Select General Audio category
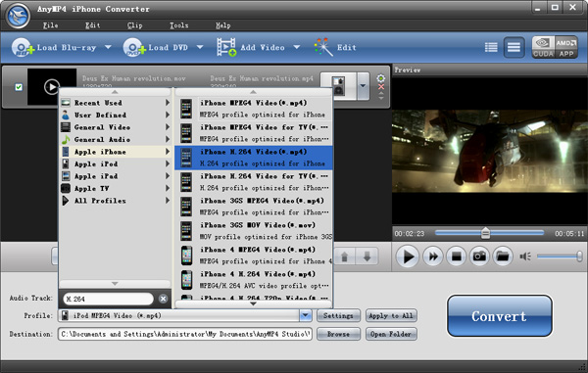 (x=115, y=139)
